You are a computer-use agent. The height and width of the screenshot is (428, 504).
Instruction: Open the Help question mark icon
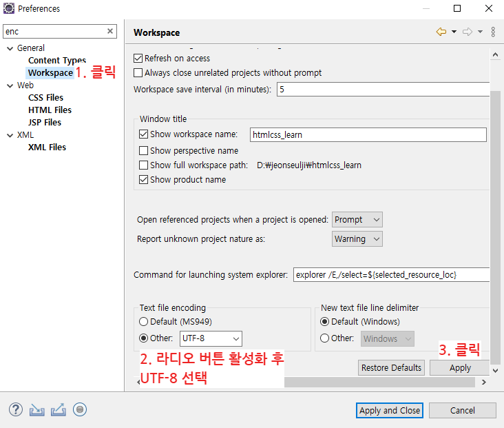coord(16,409)
